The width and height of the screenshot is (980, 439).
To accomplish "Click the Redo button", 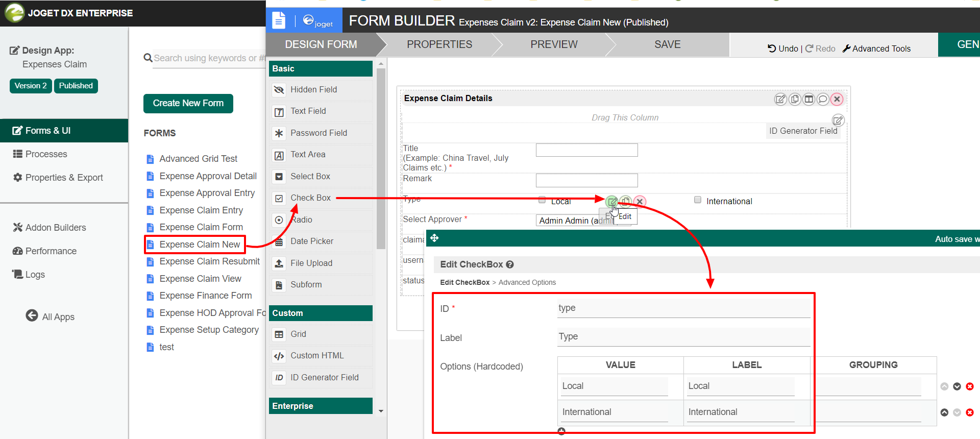I will click(x=820, y=48).
